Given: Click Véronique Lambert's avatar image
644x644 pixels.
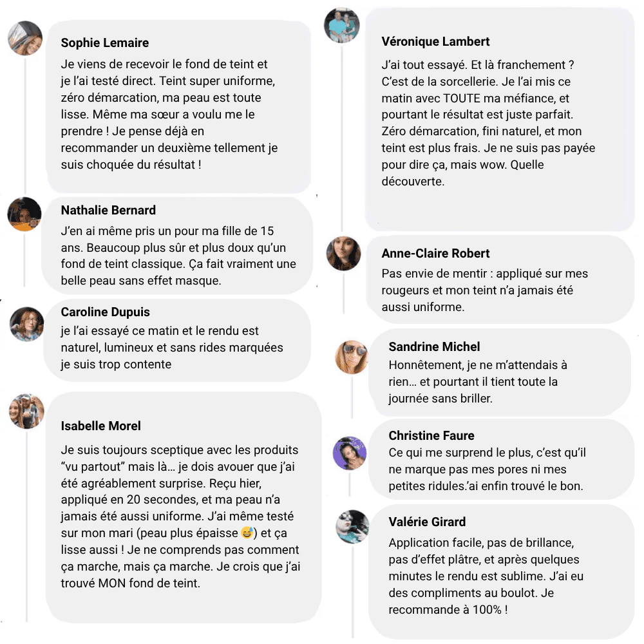Looking at the screenshot, I should click(x=341, y=26).
